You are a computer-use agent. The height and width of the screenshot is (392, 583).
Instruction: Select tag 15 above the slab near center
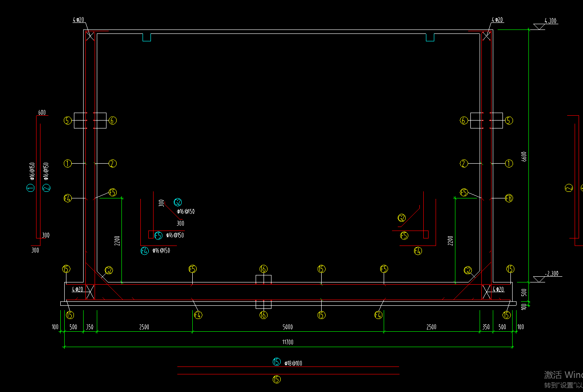click(x=321, y=269)
